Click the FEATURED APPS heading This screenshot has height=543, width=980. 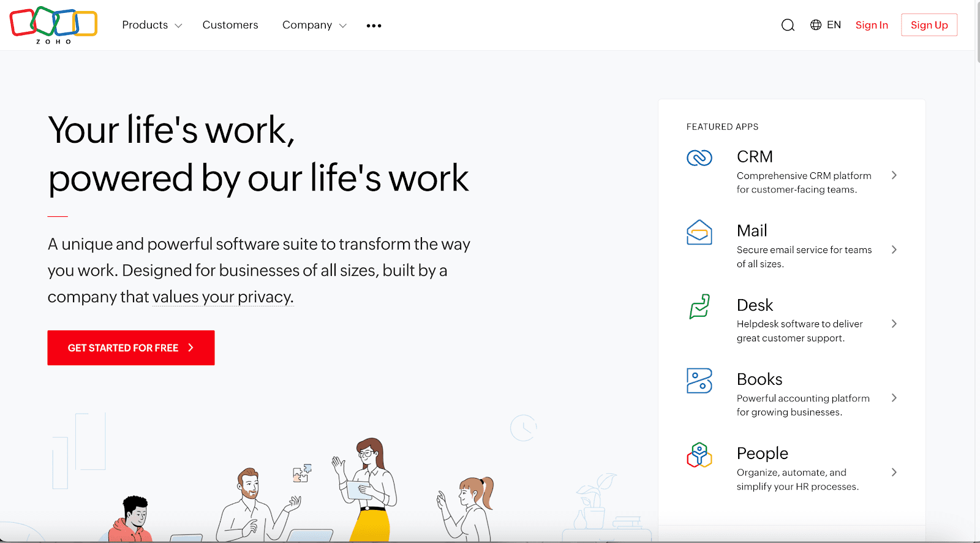[722, 127]
